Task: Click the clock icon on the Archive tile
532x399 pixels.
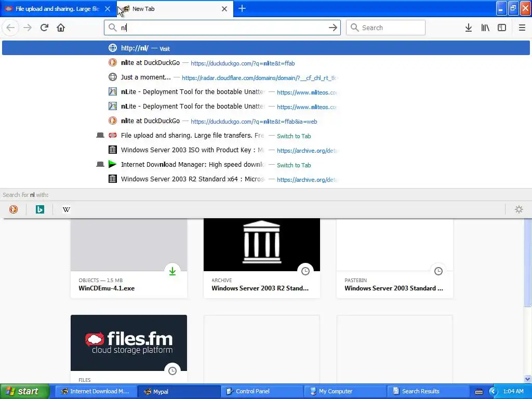Action: pos(305,271)
